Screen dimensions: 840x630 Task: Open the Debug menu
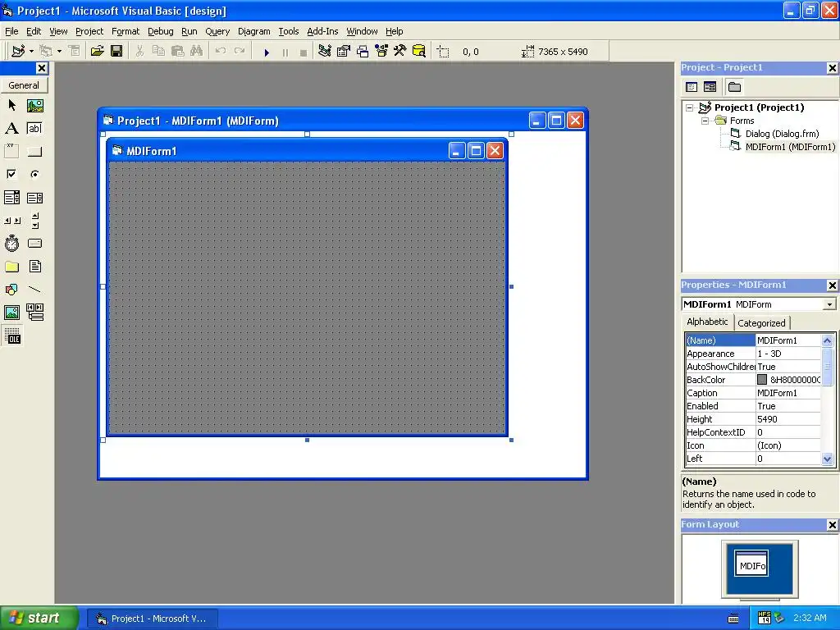point(160,31)
